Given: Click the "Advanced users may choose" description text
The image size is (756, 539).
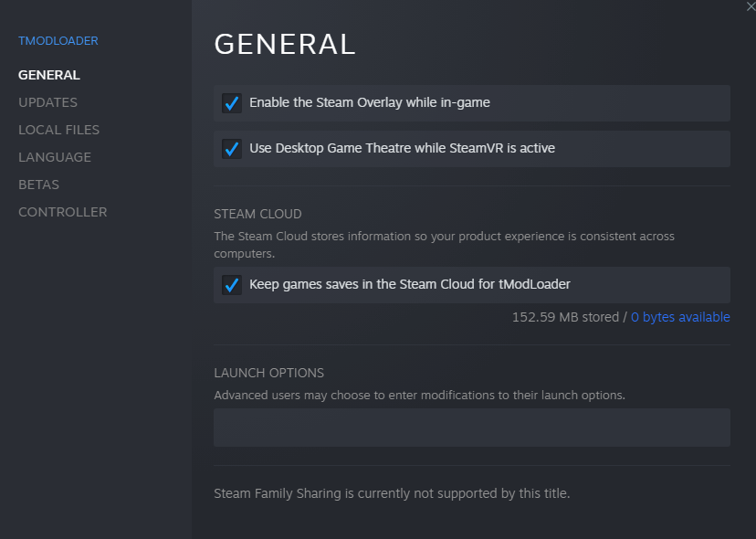Looking at the screenshot, I should 419,396.
